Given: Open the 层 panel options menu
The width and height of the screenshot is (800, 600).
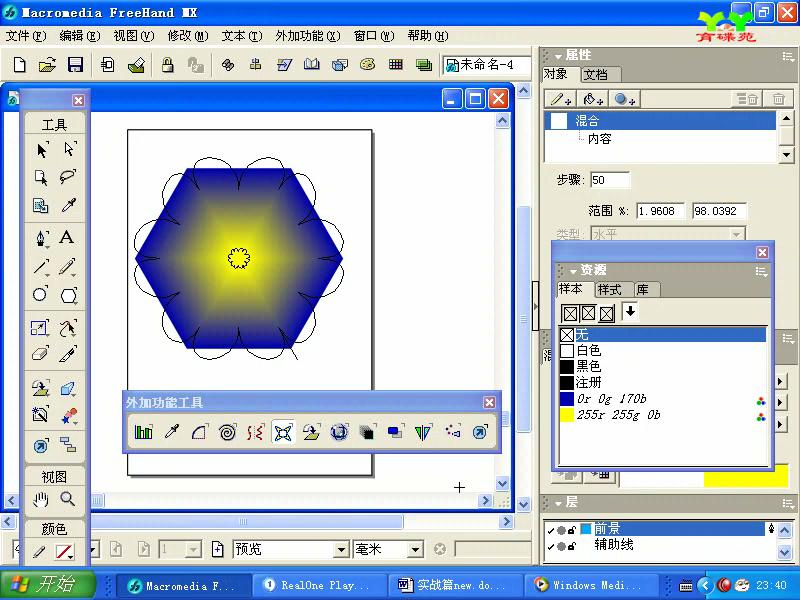Looking at the screenshot, I should (x=788, y=504).
